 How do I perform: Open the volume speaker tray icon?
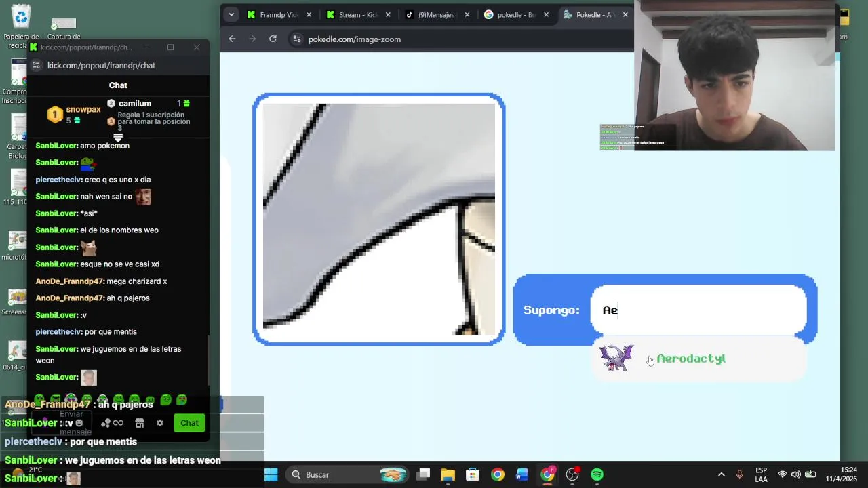coord(796,474)
